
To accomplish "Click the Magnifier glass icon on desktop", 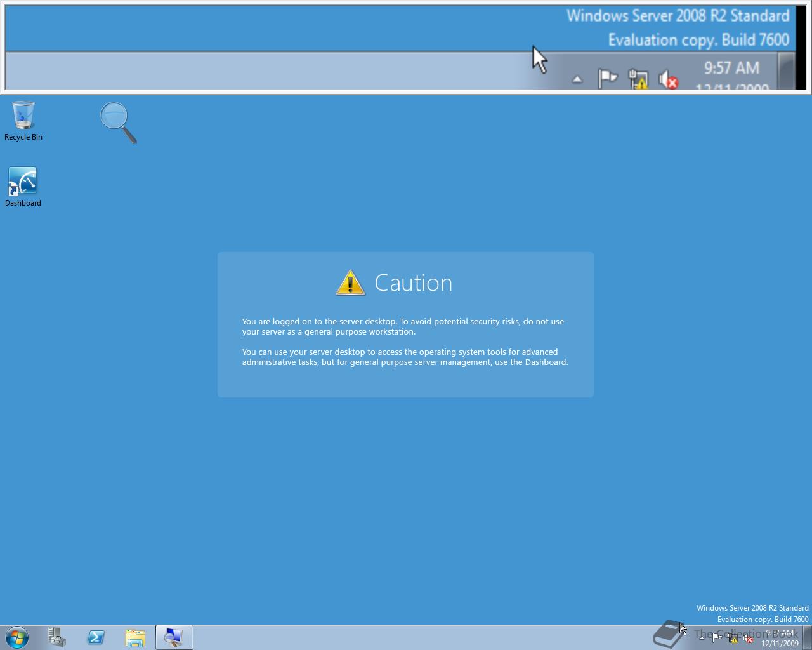I will coord(119,123).
